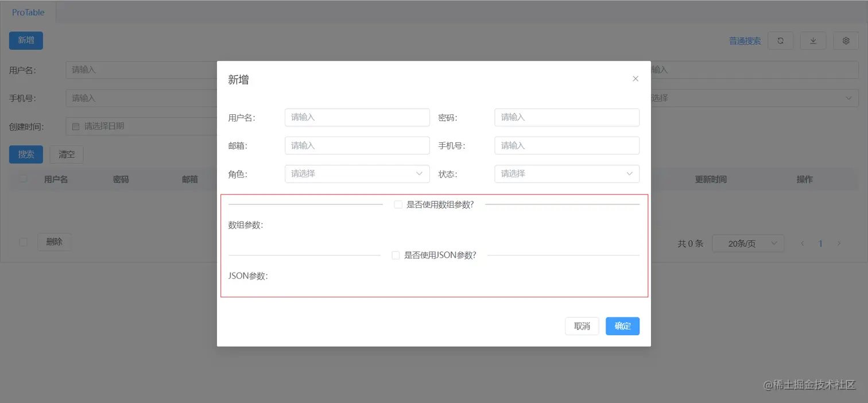The height and width of the screenshot is (403, 868).
Task: Click the 共 0 条 total count text
Action: [x=690, y=243]
